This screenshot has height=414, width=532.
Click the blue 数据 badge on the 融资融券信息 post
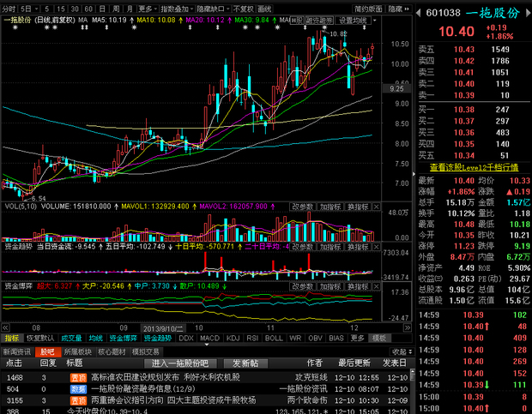78,389
